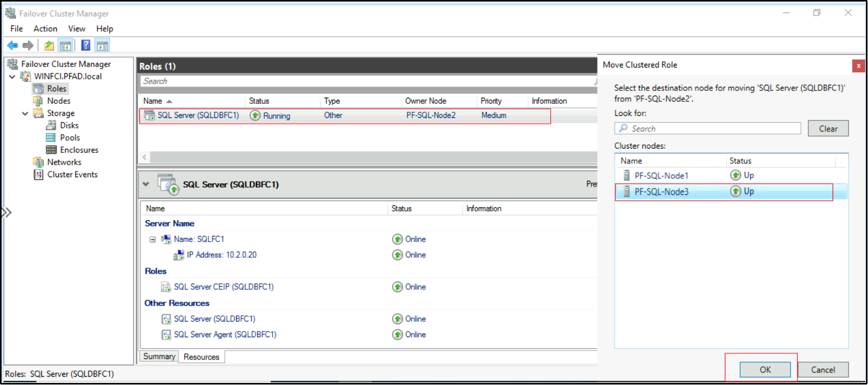Click the Type column header in roles
The height and width of the screenshot is (385, 868).
tap(332, 101)
